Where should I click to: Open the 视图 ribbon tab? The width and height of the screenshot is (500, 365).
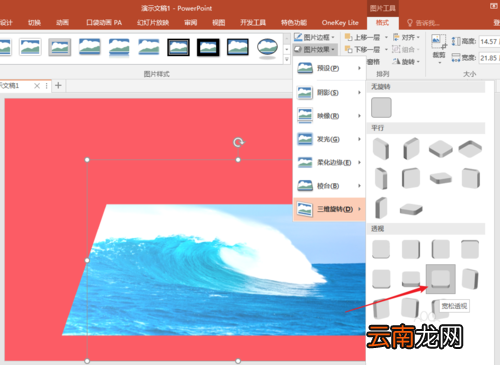tap(219, 23)
